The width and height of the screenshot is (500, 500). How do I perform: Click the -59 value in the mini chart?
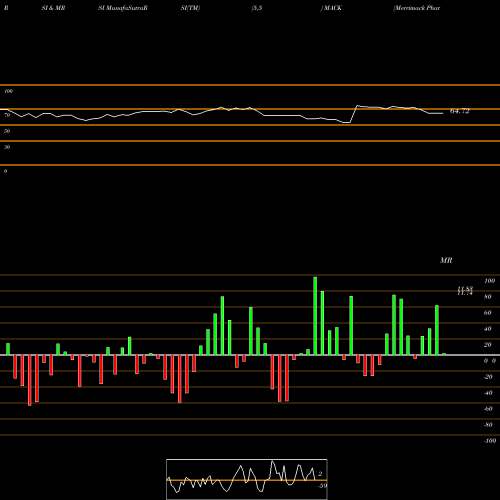coord(322,486)
